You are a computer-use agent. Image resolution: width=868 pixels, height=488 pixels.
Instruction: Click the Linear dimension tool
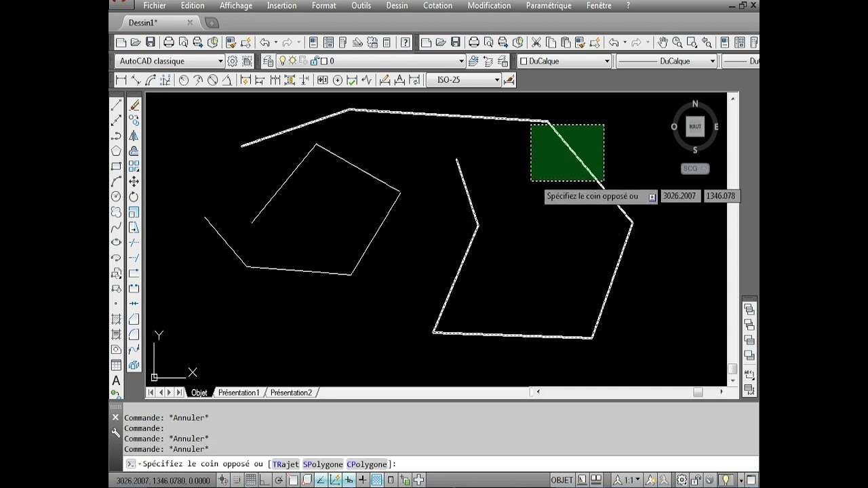[121, 80]
